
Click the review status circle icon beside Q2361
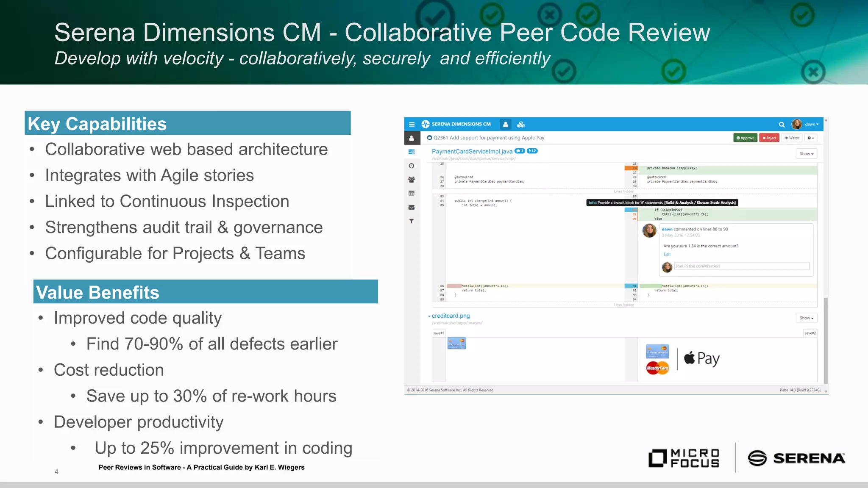click(x=429, y=138)
